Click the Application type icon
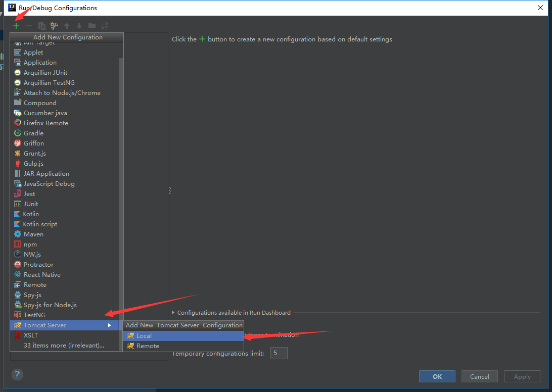This screenshot has width=552, height=392. pyautogui.click(x=18, y=62)
